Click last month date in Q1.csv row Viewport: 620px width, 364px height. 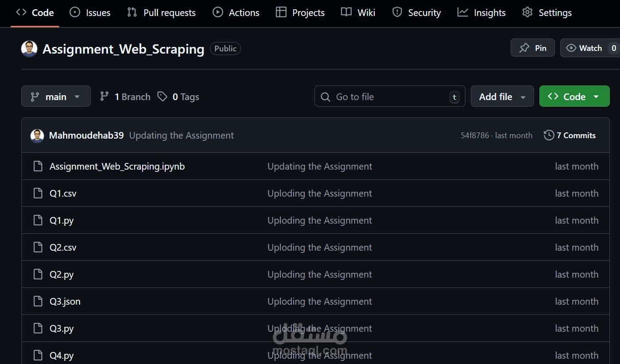(x=577, y=194)
